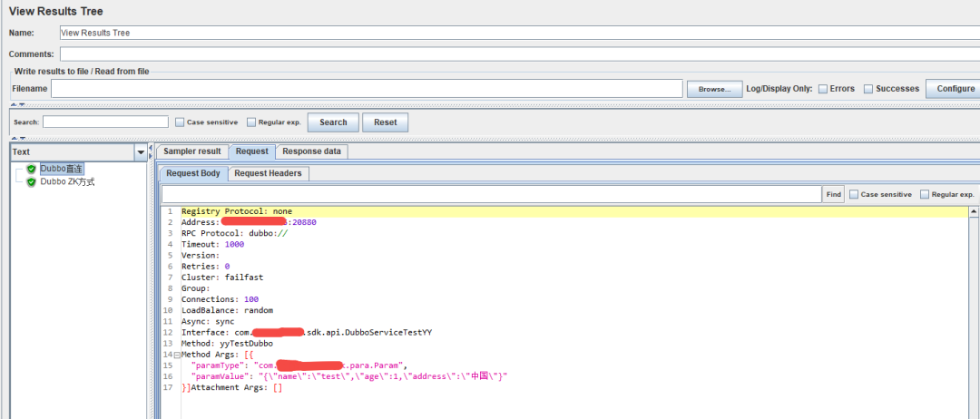Click the 'Async: sync' line

208,321
